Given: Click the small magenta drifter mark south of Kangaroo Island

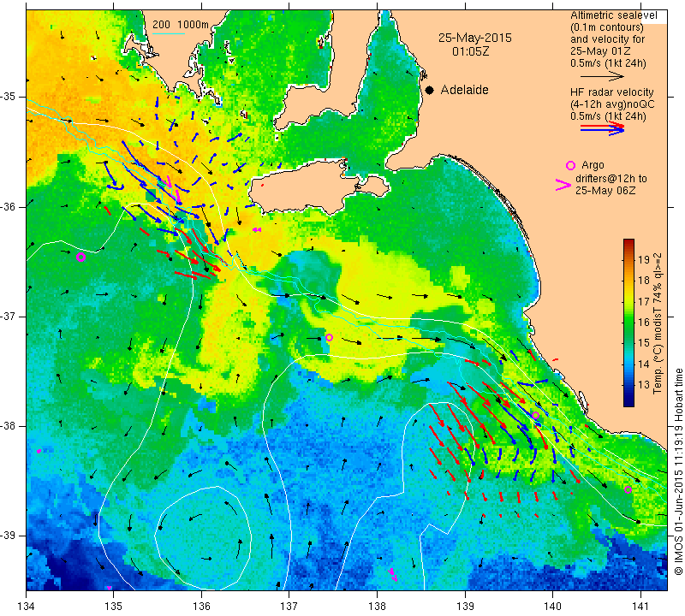Looking at the screenshot, I should (x=257, y=229).
